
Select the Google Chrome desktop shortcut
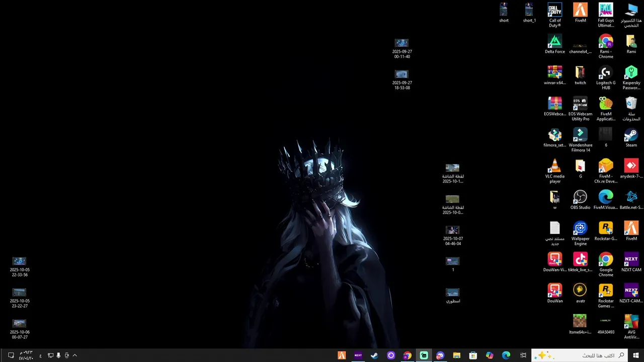[x=606, y=264]
